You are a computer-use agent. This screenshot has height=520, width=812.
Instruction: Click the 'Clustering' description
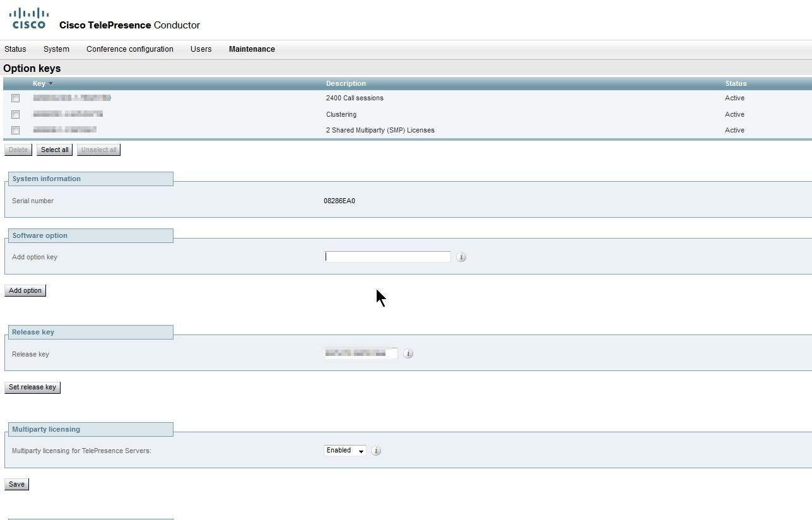(341, 114)
